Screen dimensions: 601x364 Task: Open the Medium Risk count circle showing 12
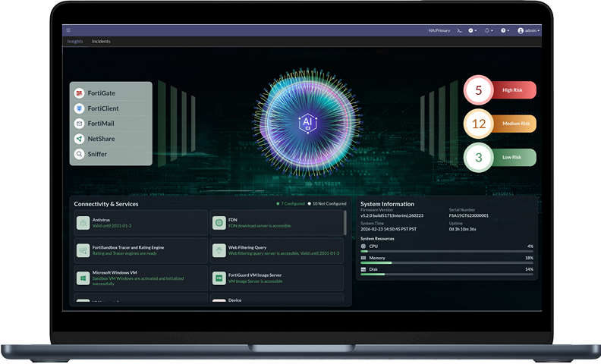pyautogui.click(x=478, y=124)
